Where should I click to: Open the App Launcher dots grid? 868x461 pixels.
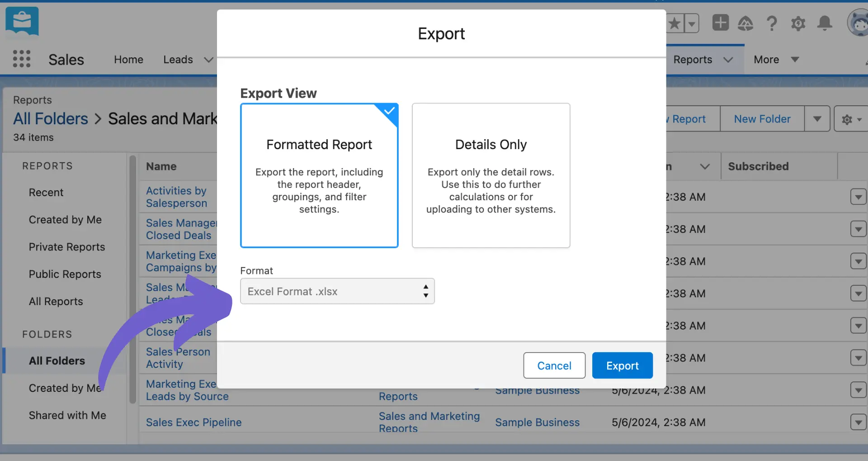pos(22,59)
